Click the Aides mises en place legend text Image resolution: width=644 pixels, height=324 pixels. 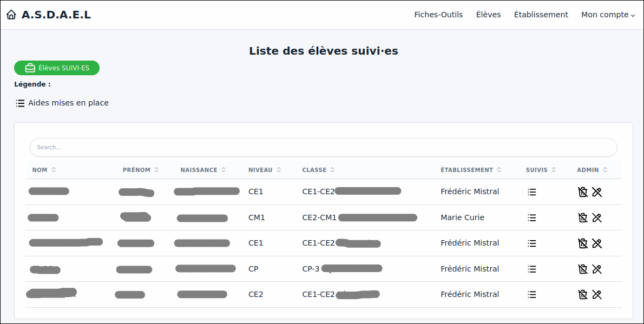click(69, 103)
